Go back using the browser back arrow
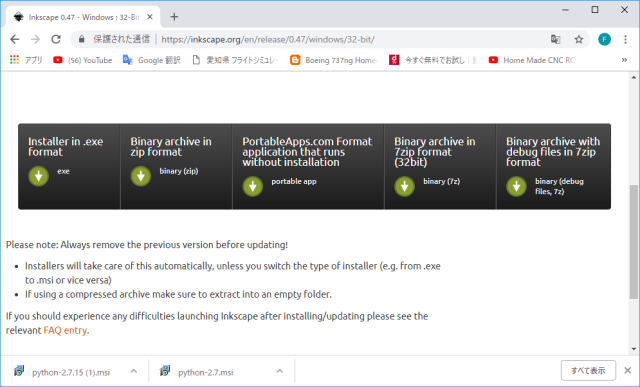Screen dimensions: 640x387 click(15, 39)
